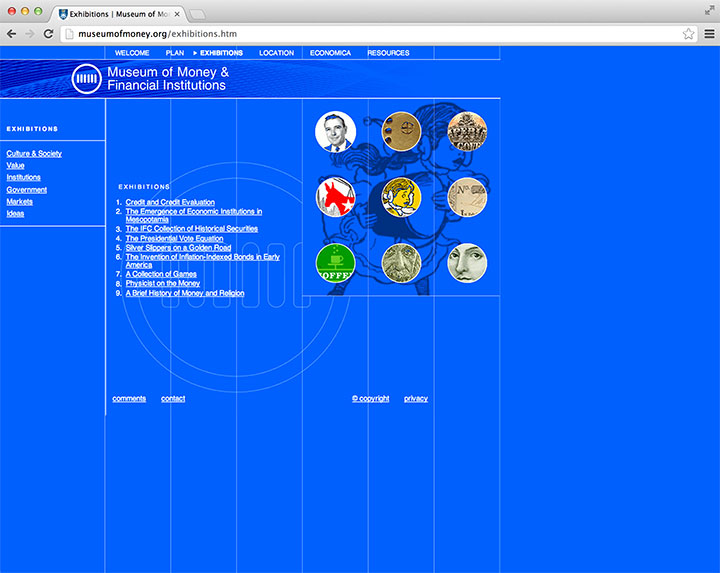The width and height of the screenshot is (720, 573).
Task: Select the Exhibitions browser tab
Action: (118, 14)
